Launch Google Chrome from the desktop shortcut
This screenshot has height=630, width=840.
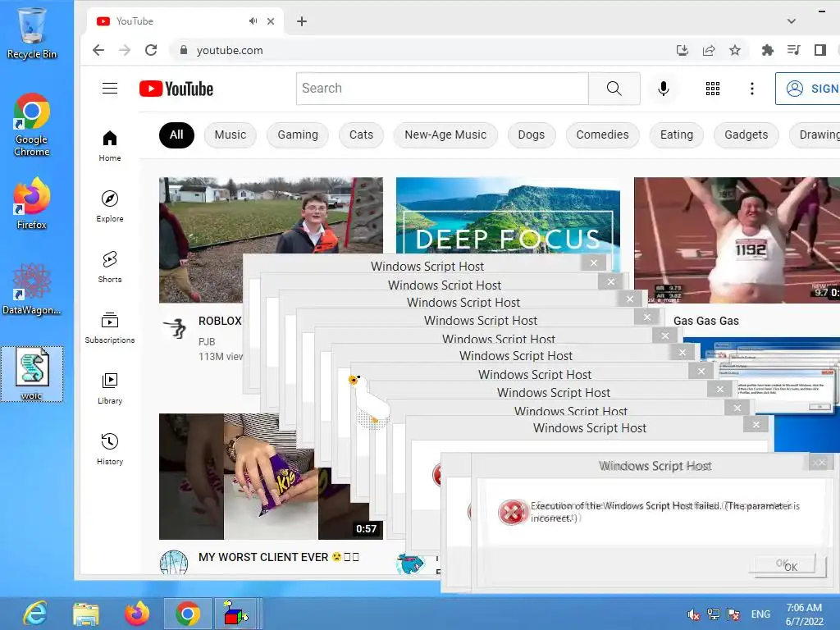point(32,125)
